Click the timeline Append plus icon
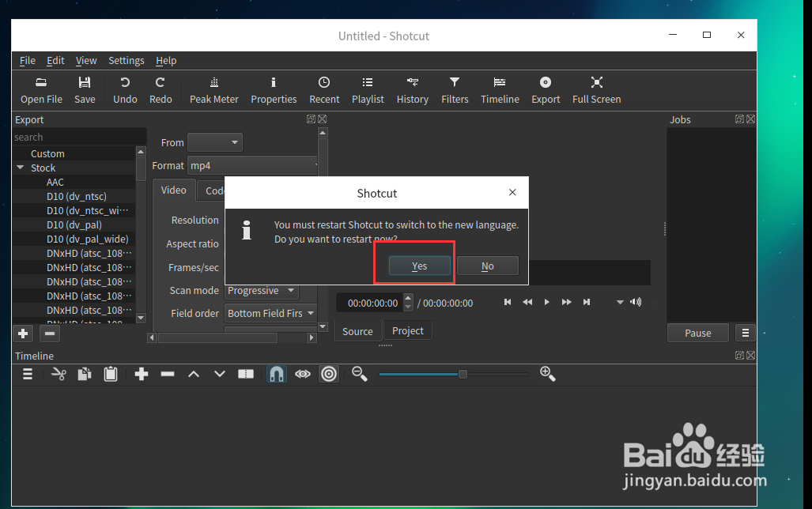 pos(142,374)
